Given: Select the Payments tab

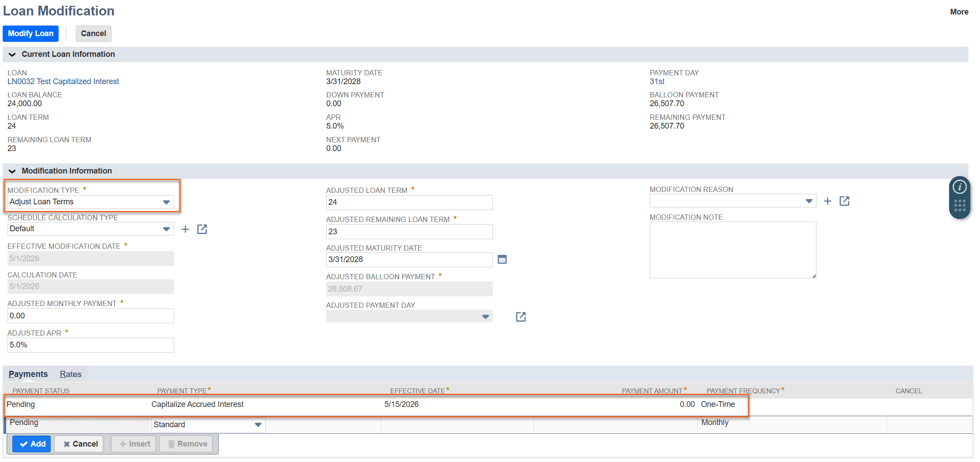Looking at the screenshot, I should click(x=28, y=374).
